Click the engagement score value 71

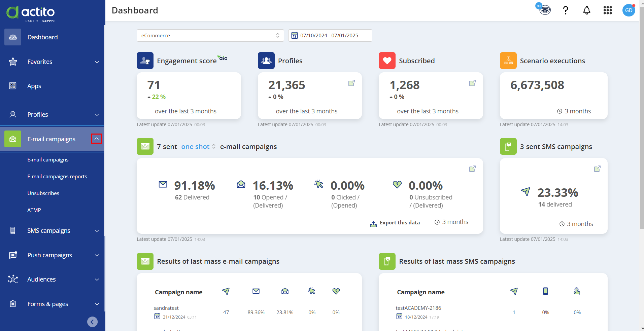click(154, 85)
